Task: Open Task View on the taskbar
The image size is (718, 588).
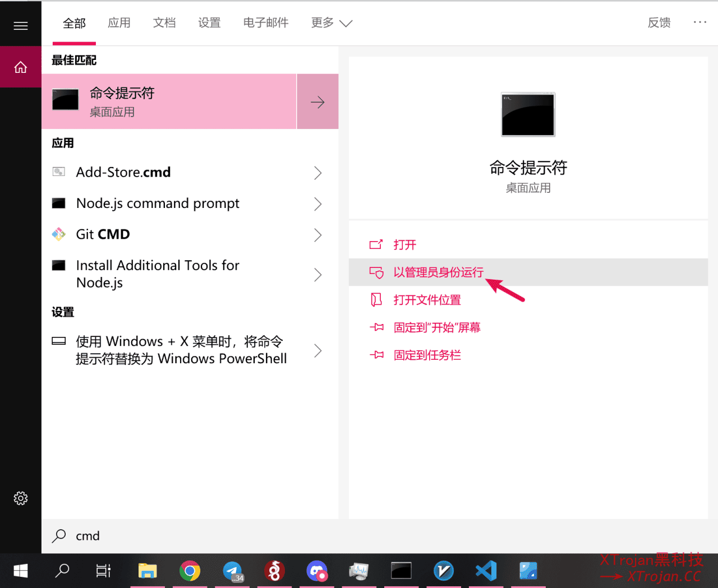Action: point(103,571)
